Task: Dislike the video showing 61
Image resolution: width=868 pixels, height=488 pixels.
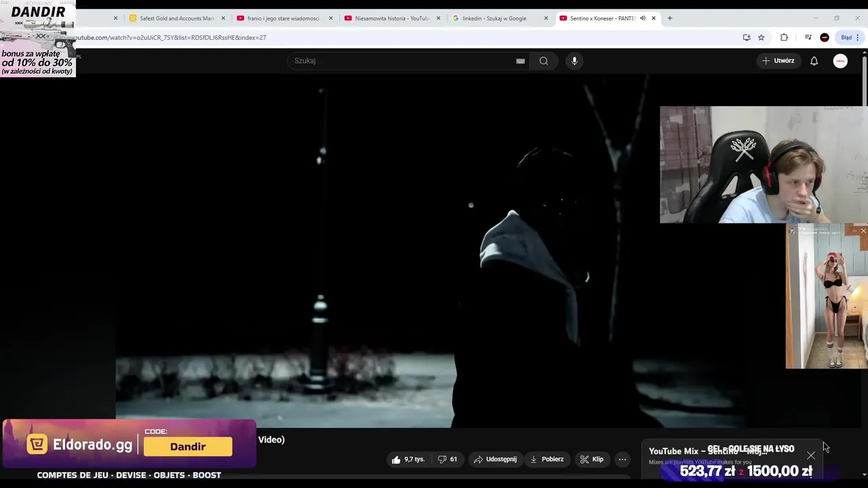Action: [x=448, y=460]
